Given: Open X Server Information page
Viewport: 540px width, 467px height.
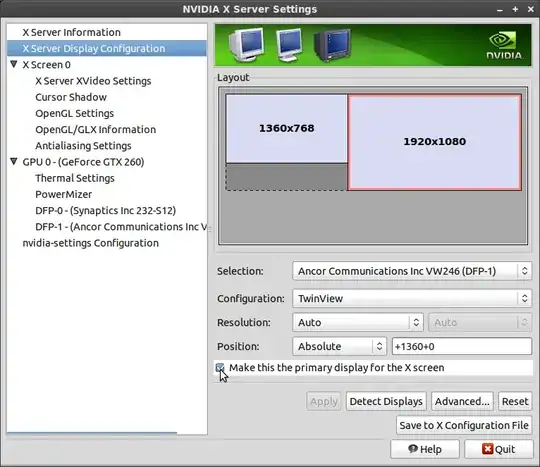Looking at the screenshot, I should click(71, 32).
